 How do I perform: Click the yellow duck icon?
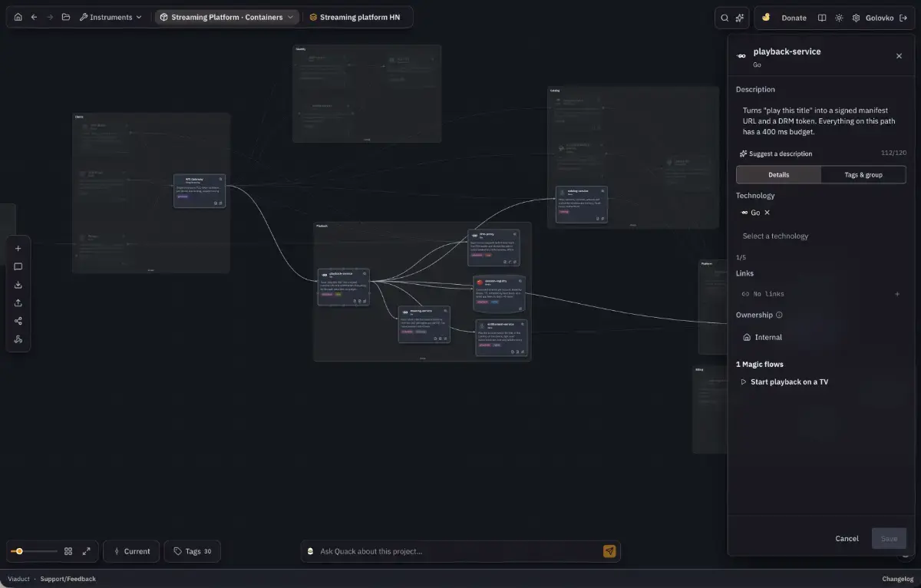pyautogui.click(x=766, y=18)
